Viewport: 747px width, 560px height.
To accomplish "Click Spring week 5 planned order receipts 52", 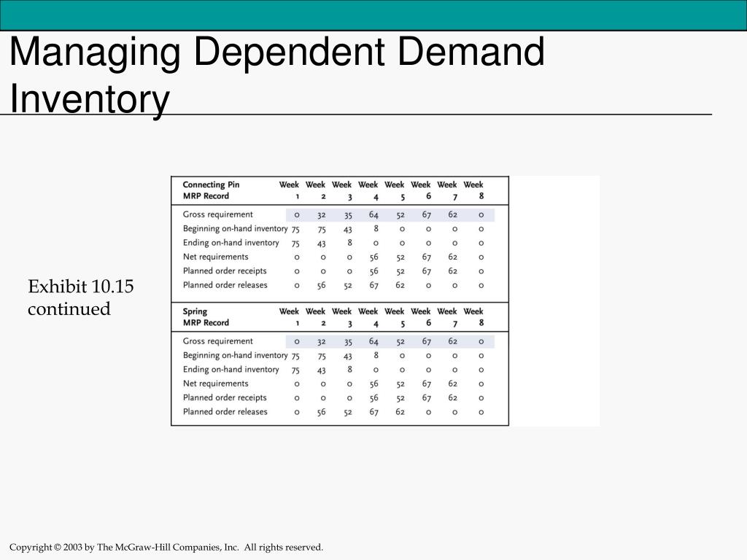I will coord(400,398).
